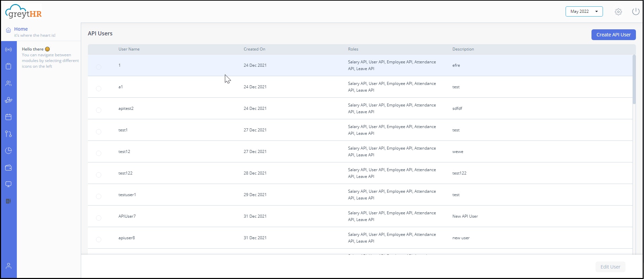
Task: Open the hand-holding benefits icon in sidebar
Action: coord(8,100)
